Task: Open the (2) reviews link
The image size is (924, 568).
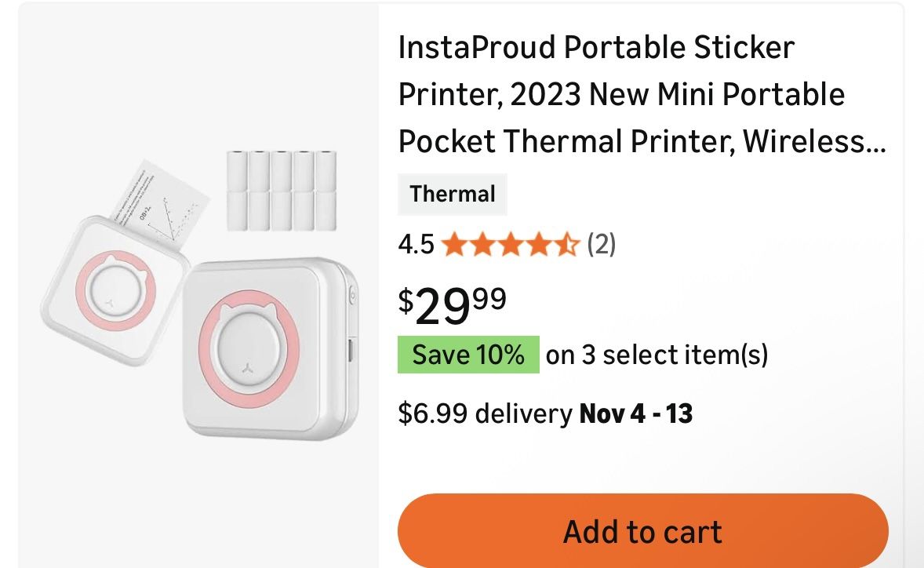Action: click(x=602, y=245)
